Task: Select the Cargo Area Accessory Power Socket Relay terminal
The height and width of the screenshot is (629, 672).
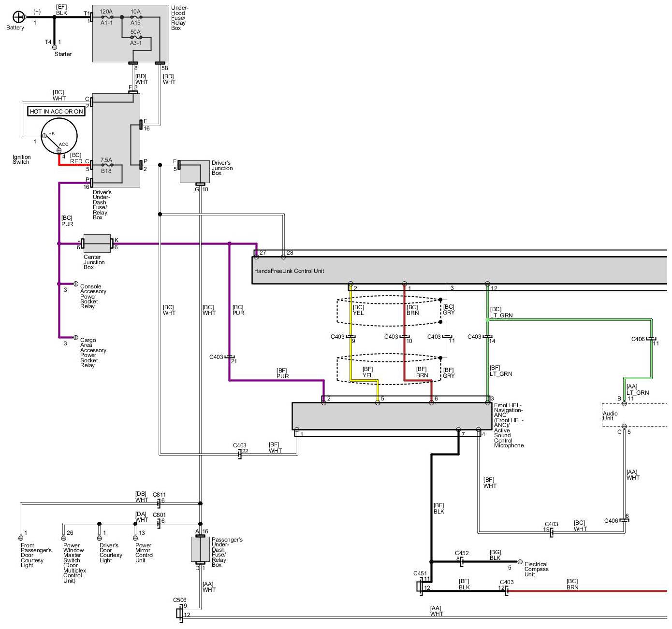Action: click(75, 337)
